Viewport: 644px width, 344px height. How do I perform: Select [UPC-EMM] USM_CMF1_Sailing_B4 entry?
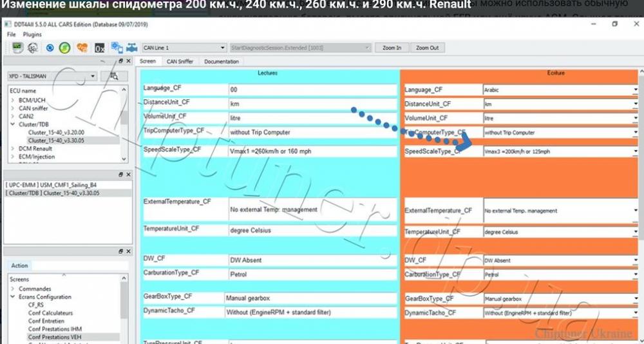(x=52, y=185)
